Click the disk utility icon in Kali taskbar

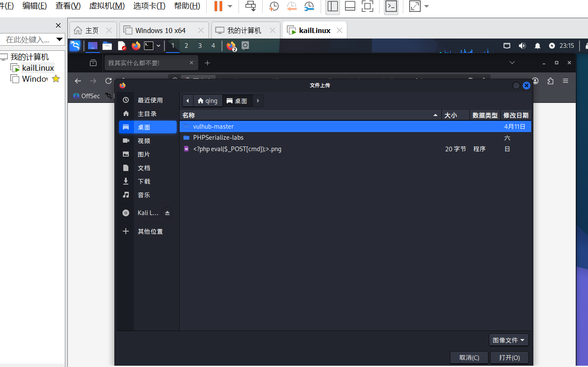[245, 45]
